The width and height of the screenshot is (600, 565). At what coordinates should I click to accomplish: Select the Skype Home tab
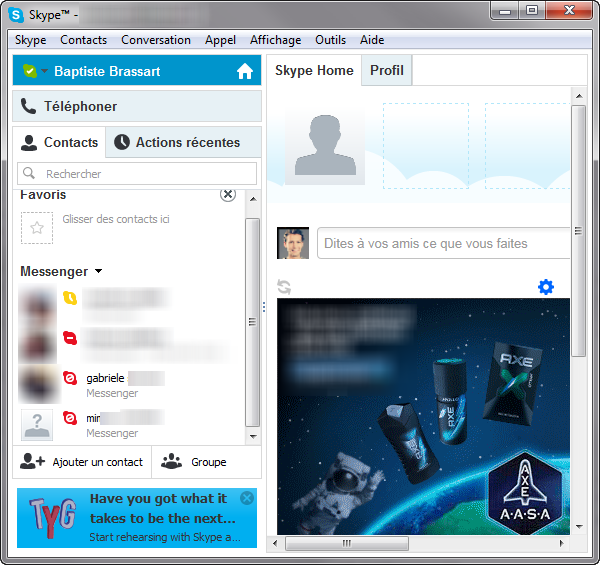click(x=314, y=70)
